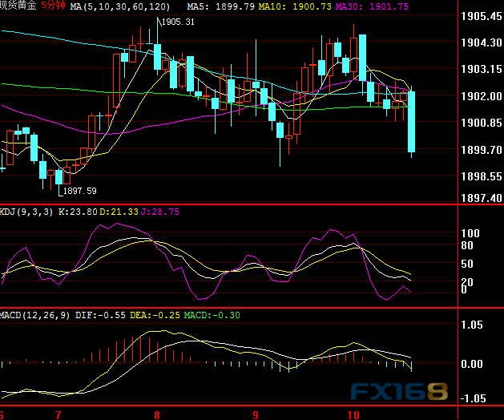This screenshot has height=420, width=504.
Task: Click time axis marker 8
Action: pos(157,415)
